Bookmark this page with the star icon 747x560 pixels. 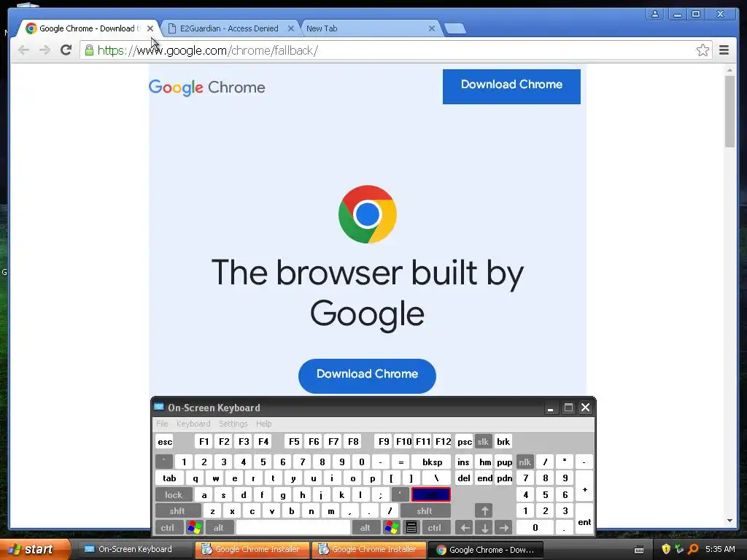pos(703,50)
